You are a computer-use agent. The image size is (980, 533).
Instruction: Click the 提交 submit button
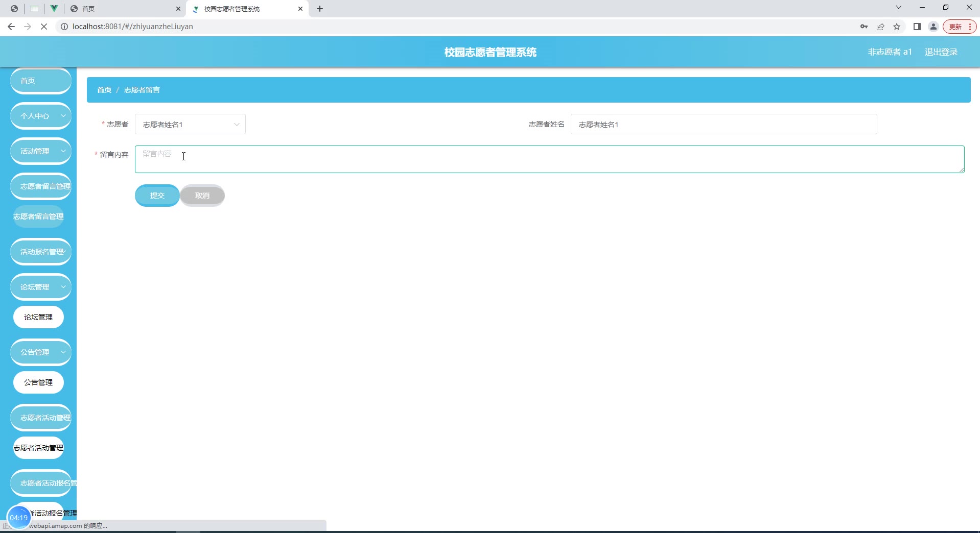click(x=157, y=196)
